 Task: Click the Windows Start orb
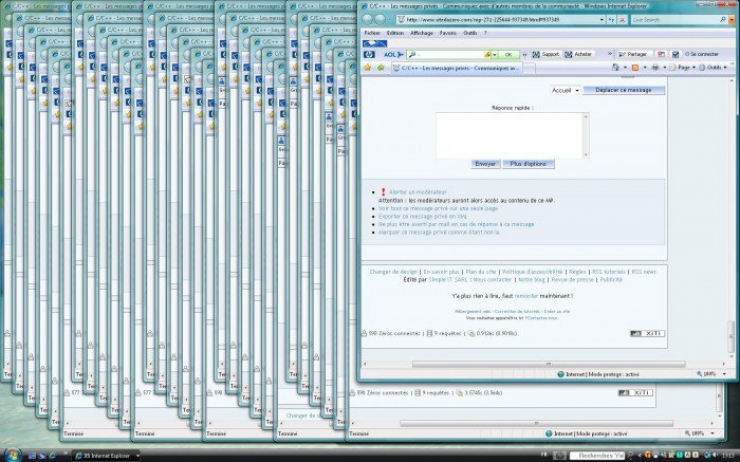tap(10, 454)
